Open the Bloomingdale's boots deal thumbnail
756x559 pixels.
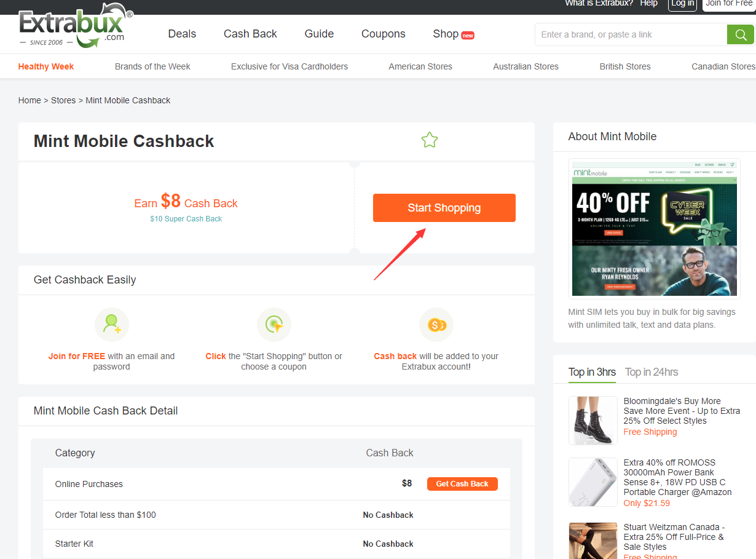pos(593,421)
